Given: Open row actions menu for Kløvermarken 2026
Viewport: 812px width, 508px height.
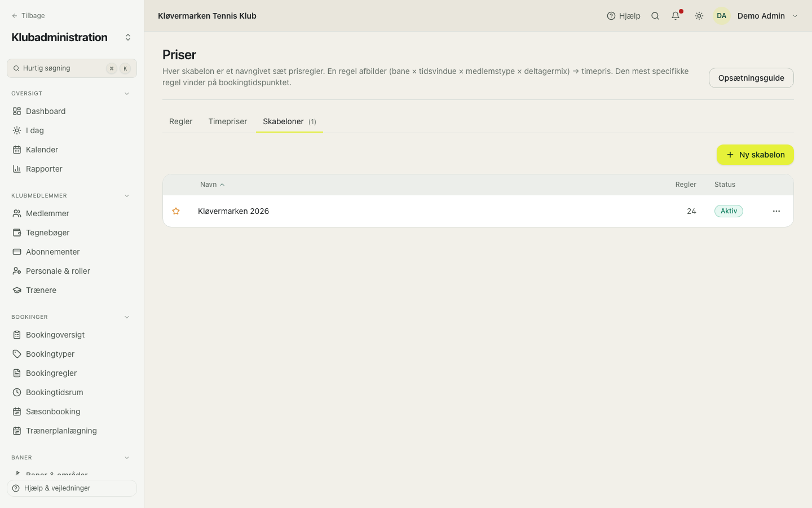Looking at the screenshot, I should coord(776,211).
